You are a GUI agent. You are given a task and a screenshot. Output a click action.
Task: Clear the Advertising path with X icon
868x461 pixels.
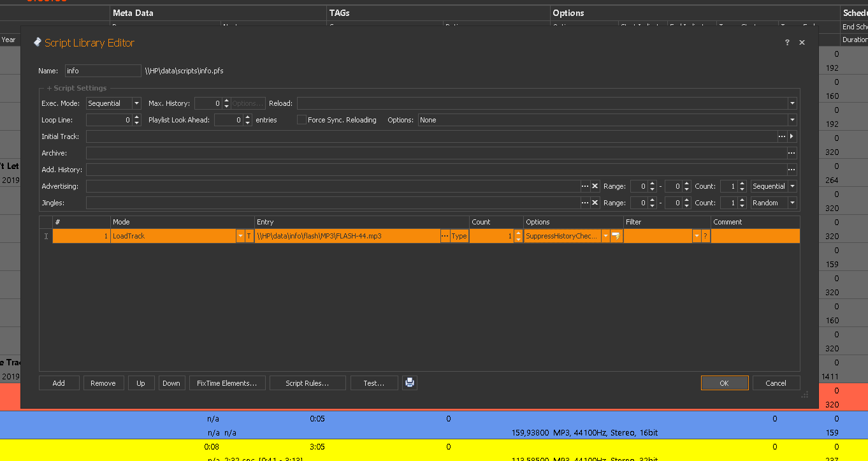click(595, 186)
